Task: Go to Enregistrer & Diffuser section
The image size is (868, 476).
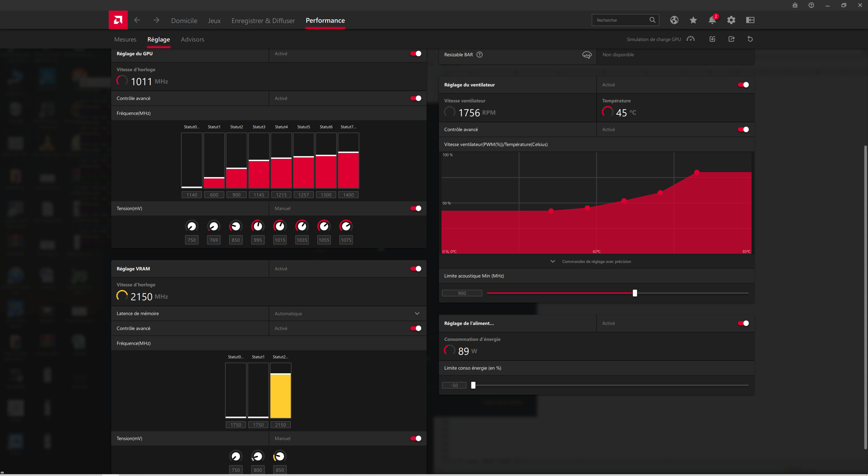Action: pos(263,21)
